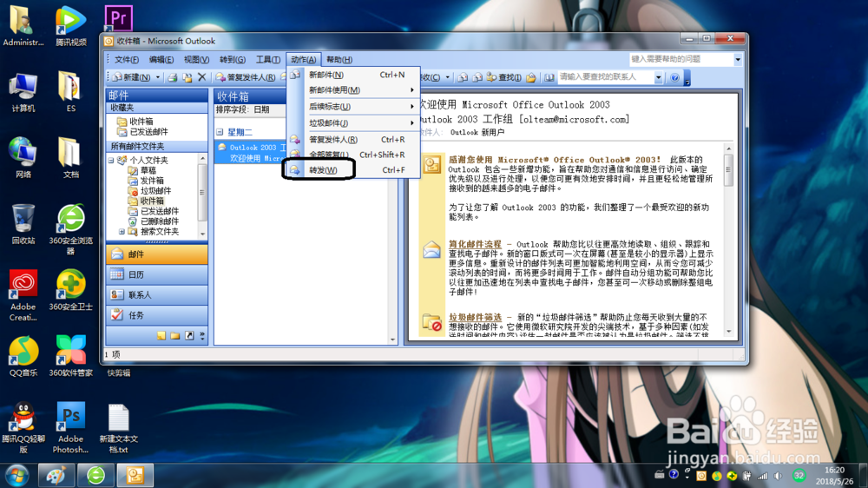
Task: Expand the 新邮件使用(M) submenu
Action: pyautogui.click(x=353, y=89)
